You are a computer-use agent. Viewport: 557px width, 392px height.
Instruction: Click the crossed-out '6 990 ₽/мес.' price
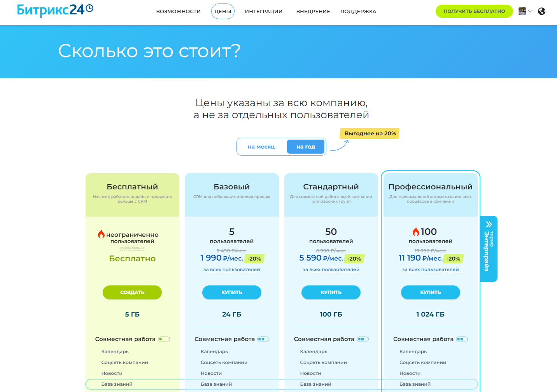(x=331, y=250)
